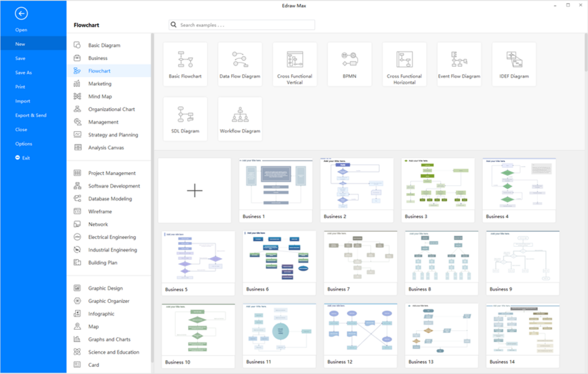Open the SDL Diagram template
The width and height of the screenshot is (588, 374).
tap(185, 118)
